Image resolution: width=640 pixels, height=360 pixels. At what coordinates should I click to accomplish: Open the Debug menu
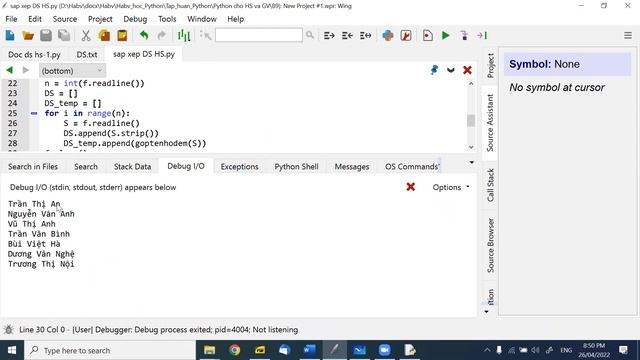click(x=135, y=19)
